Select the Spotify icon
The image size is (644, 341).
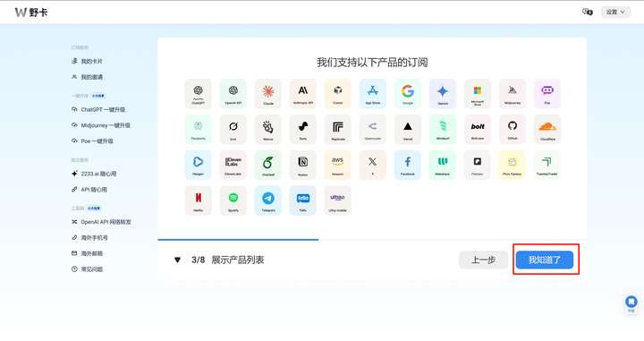click(x=233, y=200)
